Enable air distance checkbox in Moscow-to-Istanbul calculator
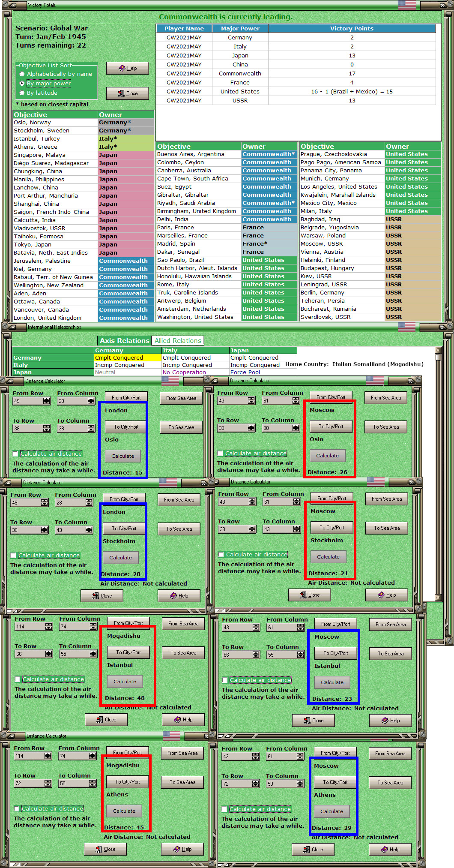454x868 pixels. (x=225, y=680)
